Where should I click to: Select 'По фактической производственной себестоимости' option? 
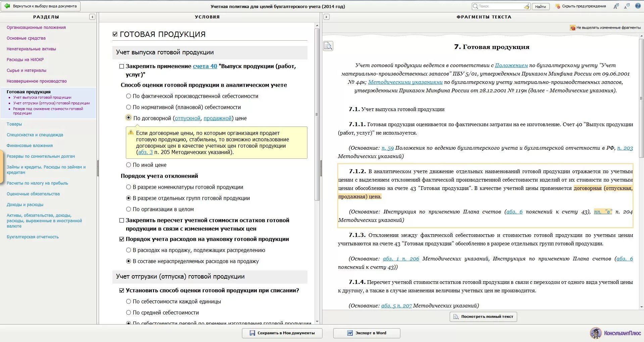128,96
